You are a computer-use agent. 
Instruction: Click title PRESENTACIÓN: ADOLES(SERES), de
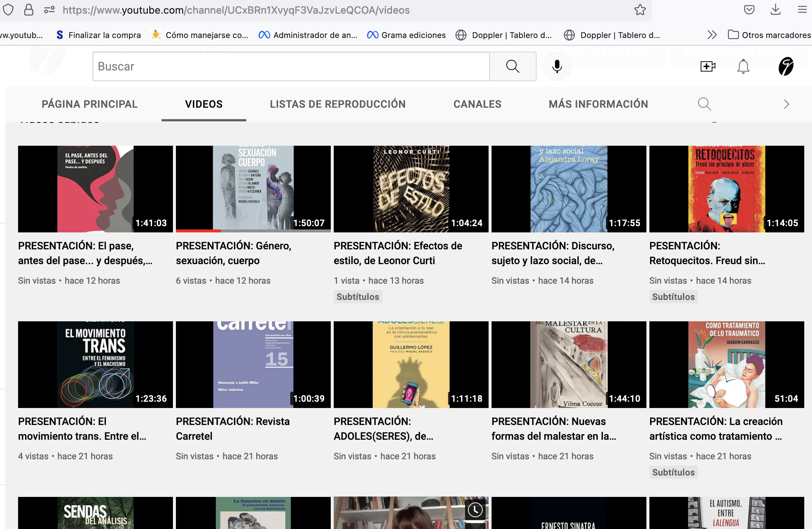(384, 429)
